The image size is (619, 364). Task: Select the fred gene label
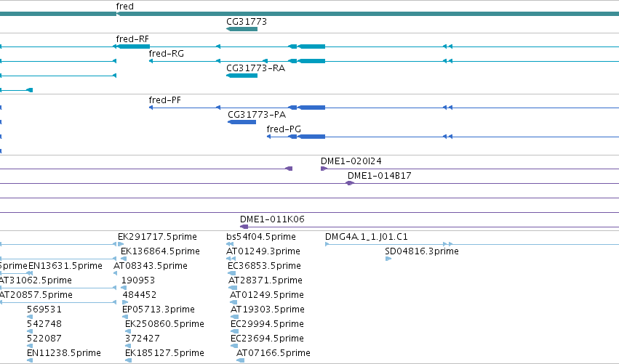(x=125, y=7)
